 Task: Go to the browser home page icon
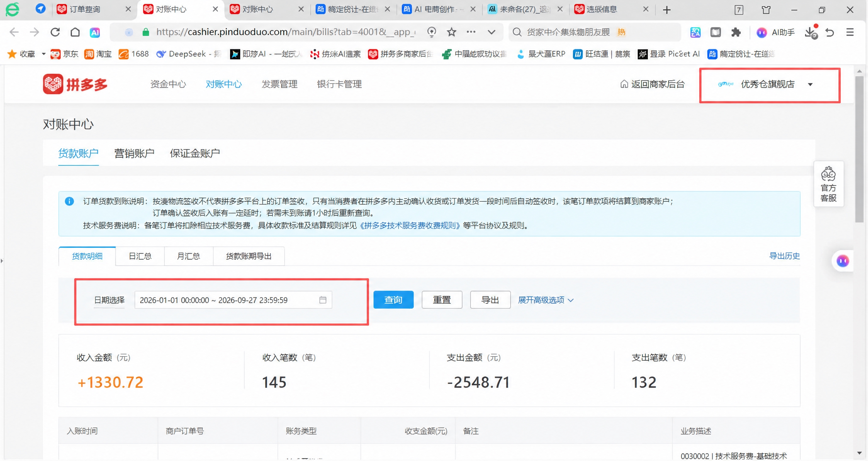(x=75, y=32)
